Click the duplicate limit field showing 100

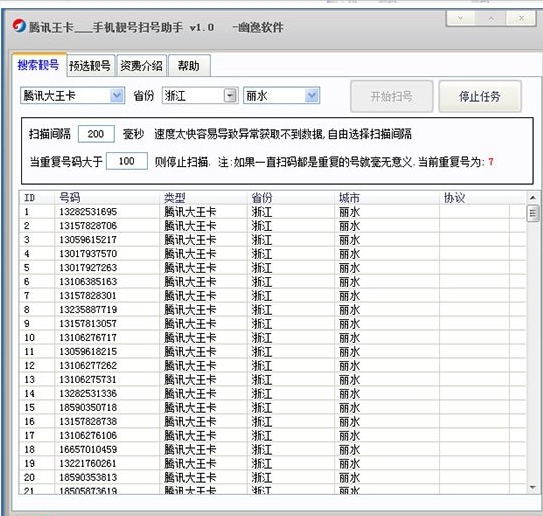(127, 161)
